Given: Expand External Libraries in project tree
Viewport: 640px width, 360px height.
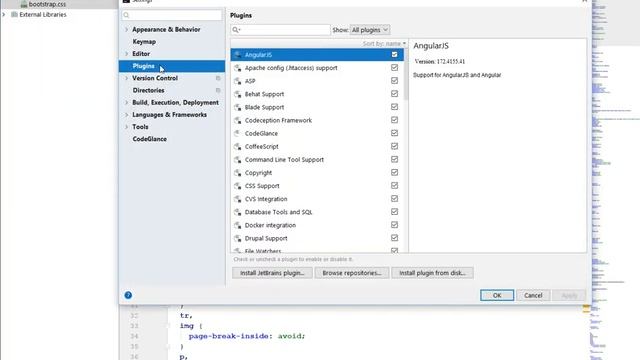Looking at the screenshot, I should tap(4, 14).
